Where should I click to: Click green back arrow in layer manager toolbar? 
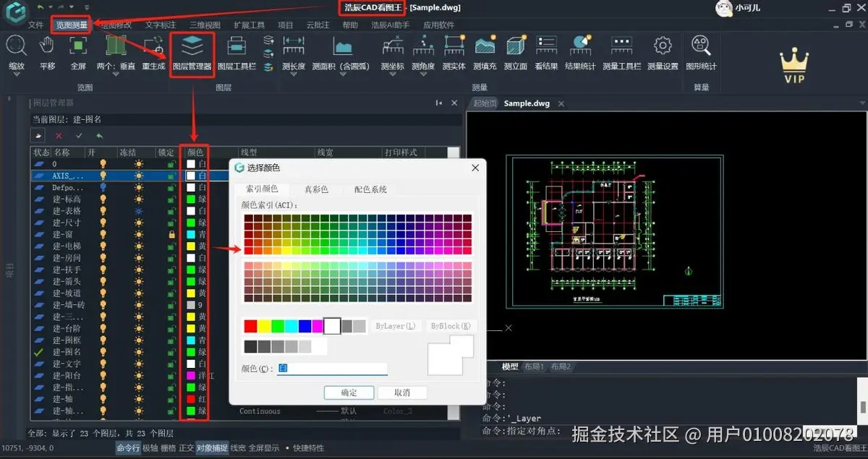pos(99,135)
